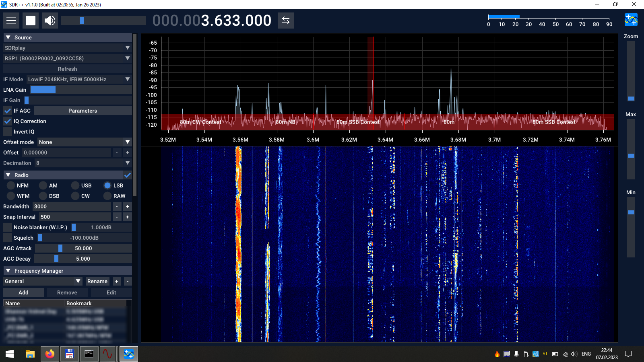Adjust the Zoom vertical slider
Screen dimensions: 644x362
coord(631,71)
